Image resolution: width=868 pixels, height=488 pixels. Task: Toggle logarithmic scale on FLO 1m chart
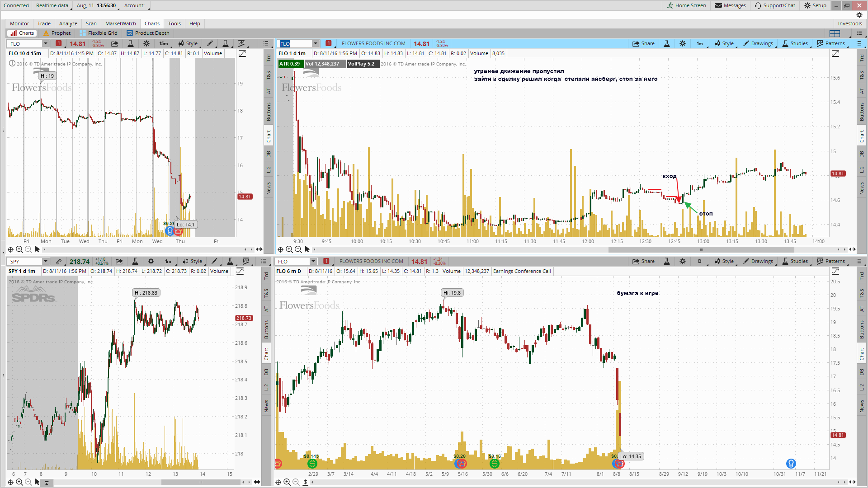[x=835, y=54]
